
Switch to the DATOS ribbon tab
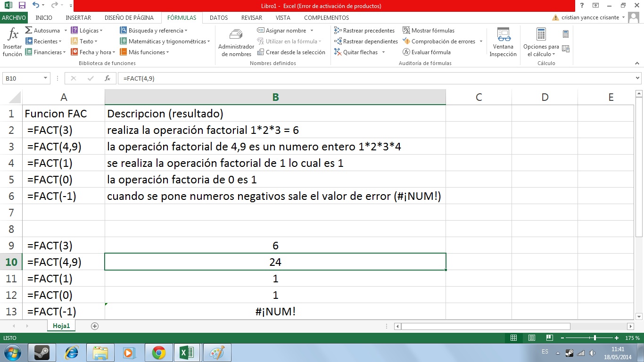coord(219,17)
